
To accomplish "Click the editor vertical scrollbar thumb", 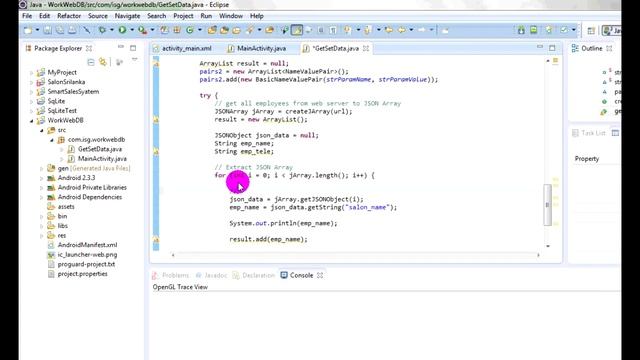I will coord(547,205).
